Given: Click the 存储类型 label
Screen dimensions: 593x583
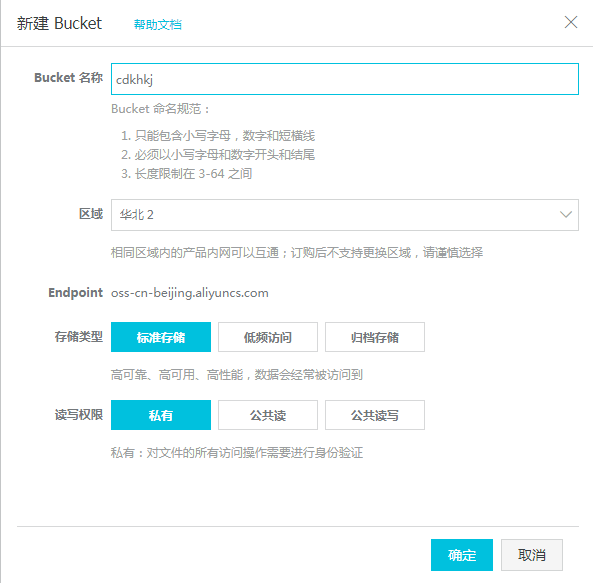Looking at the screenshot, I should [x=79, y=336].
